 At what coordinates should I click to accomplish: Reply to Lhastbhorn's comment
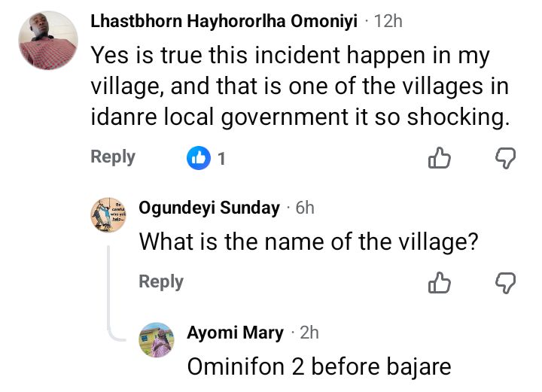[x=113, y=157]
